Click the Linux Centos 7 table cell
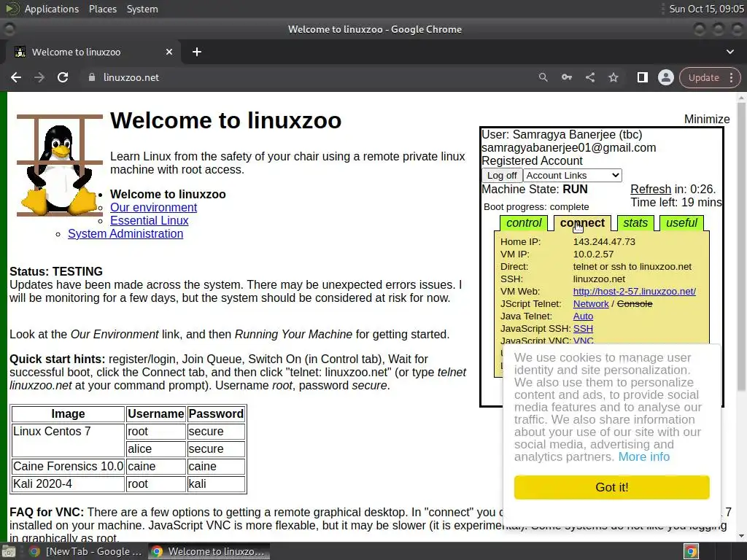Screen dimensions: 747x560 point(68,440)
